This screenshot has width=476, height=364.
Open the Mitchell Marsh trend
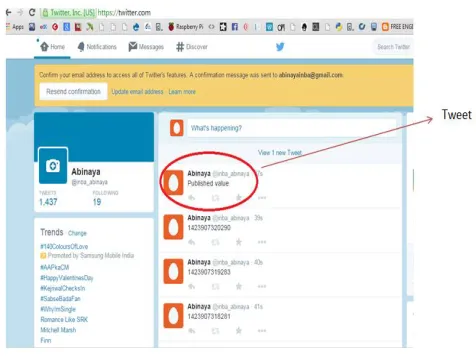tap(58, 330)
